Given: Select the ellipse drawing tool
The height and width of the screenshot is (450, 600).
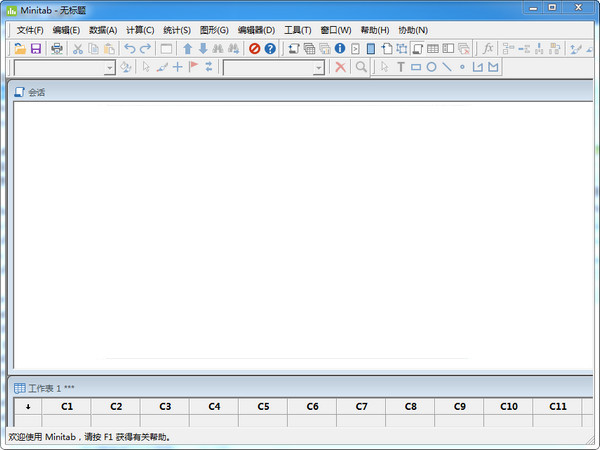Looking at the screenshot, I should (431, 67).
